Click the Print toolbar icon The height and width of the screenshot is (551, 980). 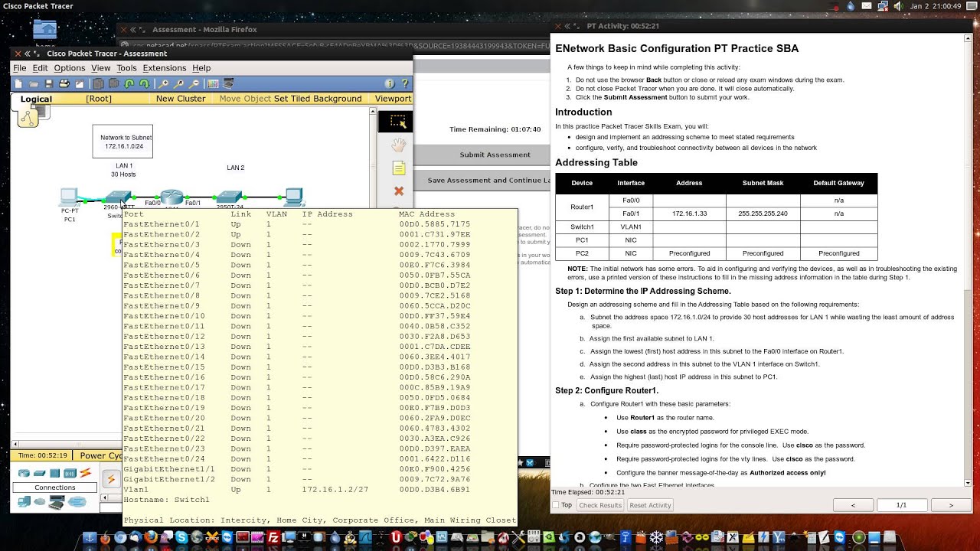pyautogui.click(x=64, y=83)
